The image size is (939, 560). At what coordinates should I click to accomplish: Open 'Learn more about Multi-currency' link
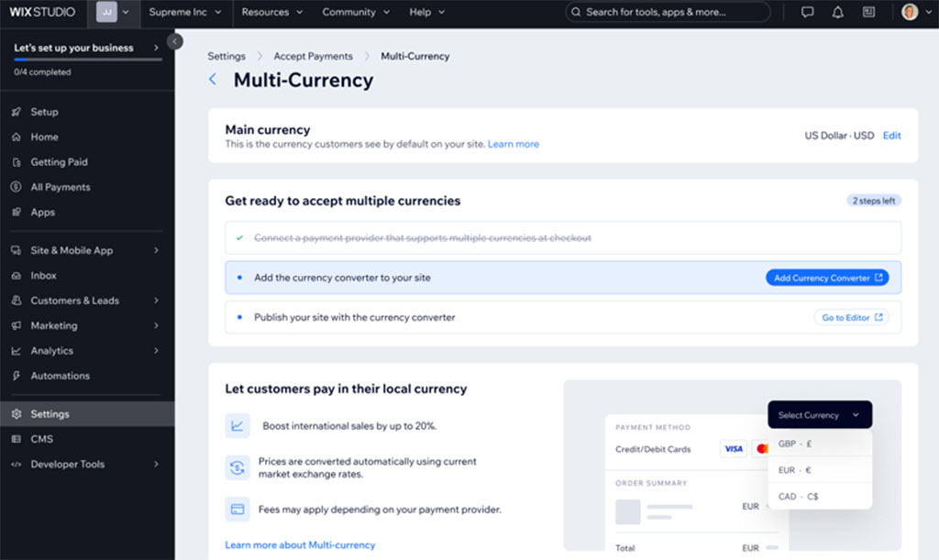[x=300, y=545]
